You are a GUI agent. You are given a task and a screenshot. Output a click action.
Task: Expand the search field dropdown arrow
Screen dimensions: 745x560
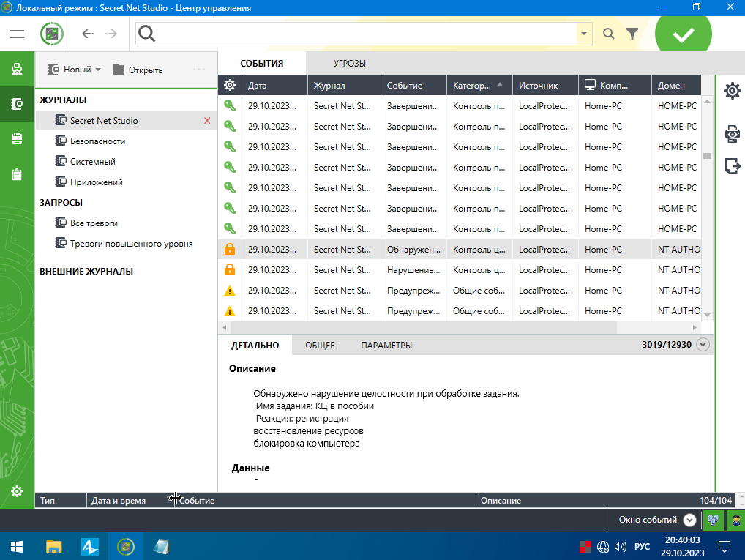584,34
